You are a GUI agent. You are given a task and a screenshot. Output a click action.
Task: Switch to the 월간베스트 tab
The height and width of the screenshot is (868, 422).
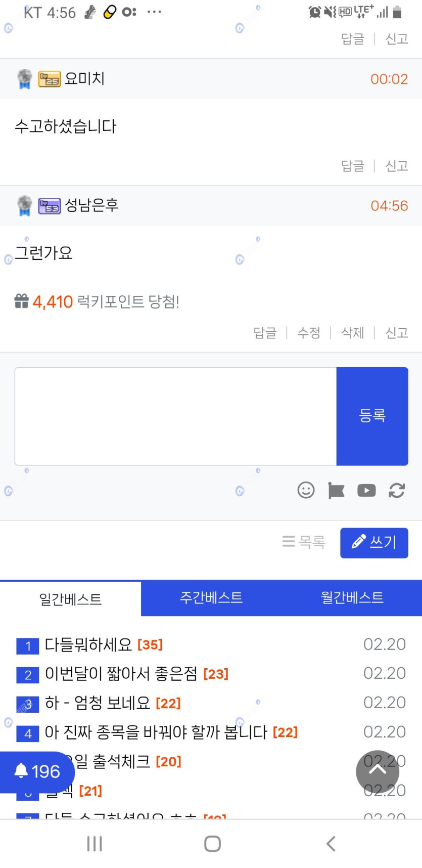point(352,597)
